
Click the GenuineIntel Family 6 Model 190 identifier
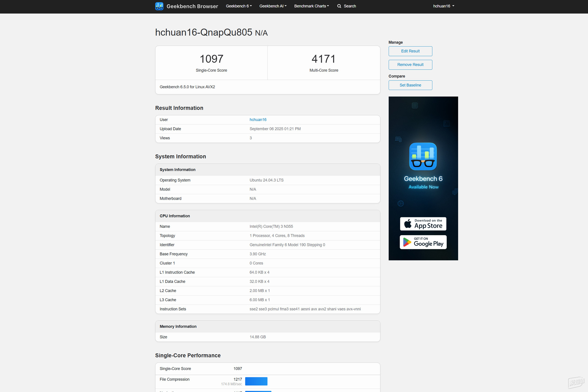click(x=287, y=245)
